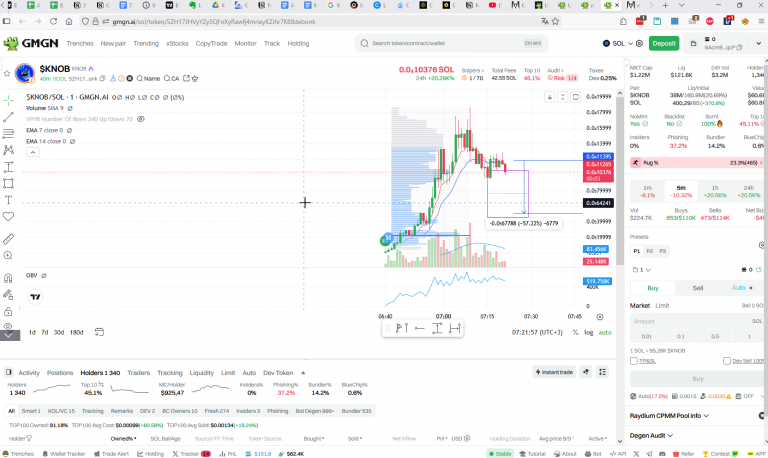The height and width of the screenshot is (458, 768).
Task: Expand Raydium CPMM Pool info
Action: [x=669, y=416]
